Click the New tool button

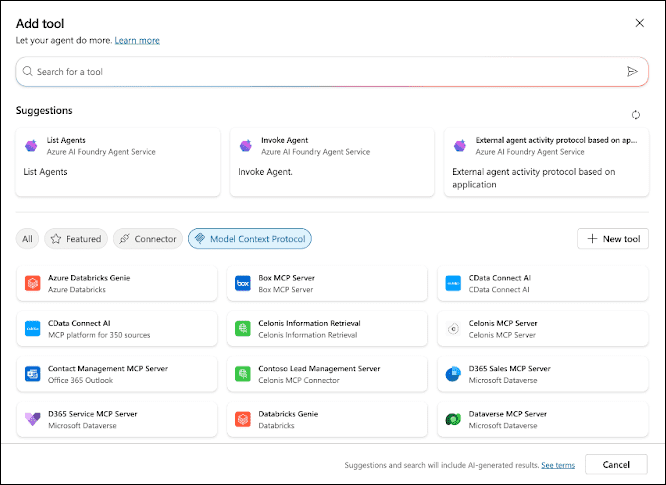[612, 239]
